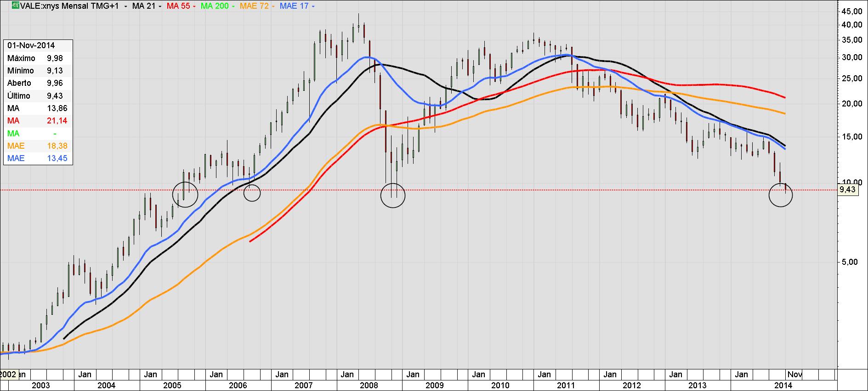Image resolution: width=868 pixels, height=391 pixels.
Task: Select the orange MAE 72 legend label
Action: click(x=254, y=6)
